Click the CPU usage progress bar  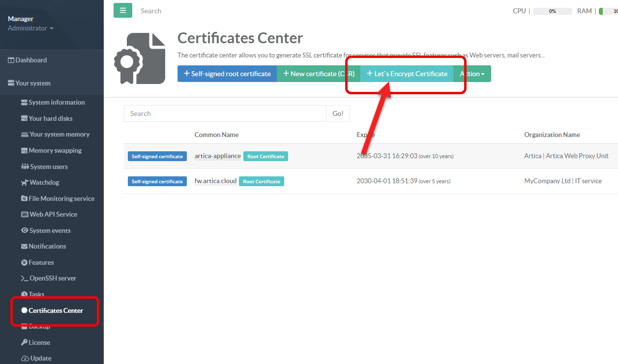pos(552,11)
